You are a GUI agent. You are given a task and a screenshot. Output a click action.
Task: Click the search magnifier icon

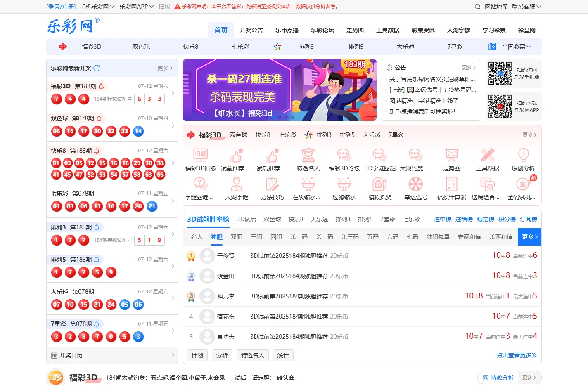tap(477, 7)
